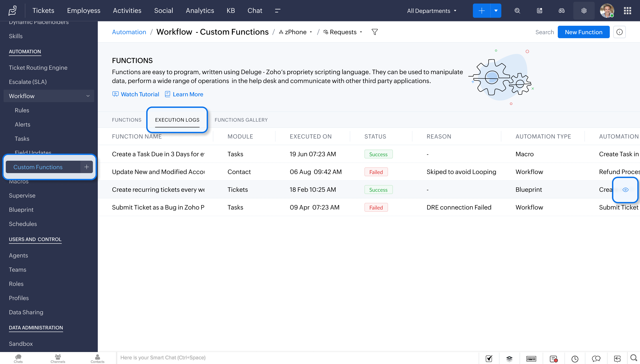Image resolution: width=640 pixels, height=364 pixels.
Task: Click the Smart Chat input field
Action: [275, 358]
